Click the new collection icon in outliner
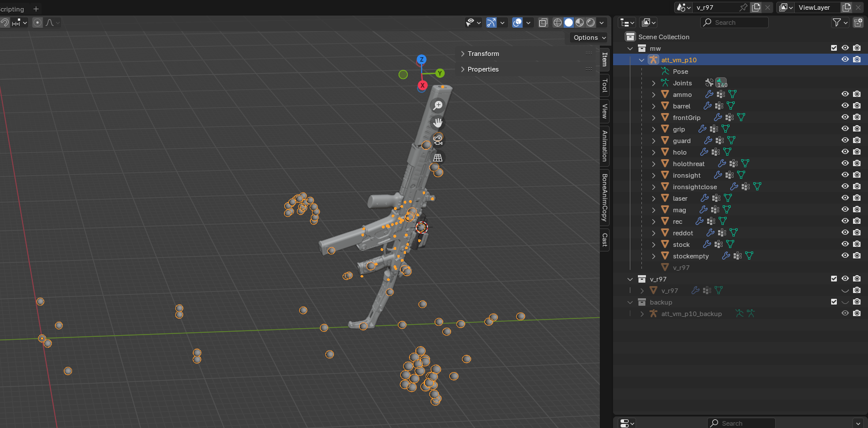Image resolution: width=868 pixels, height=428 pixels. 858,22
